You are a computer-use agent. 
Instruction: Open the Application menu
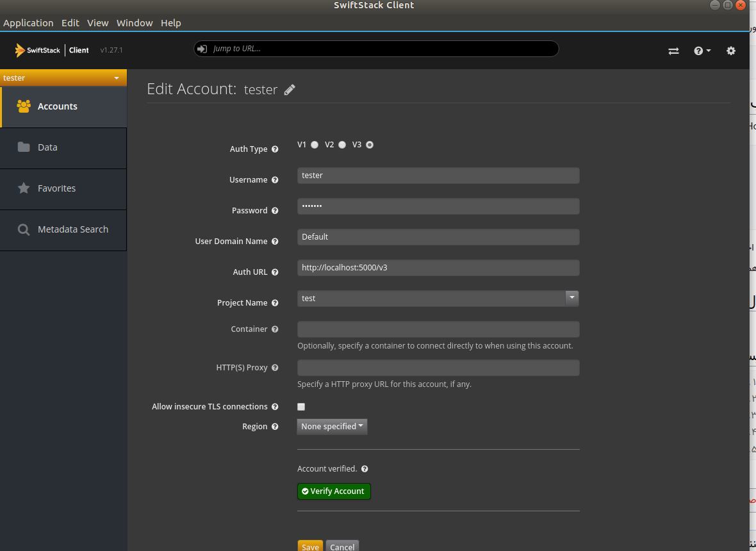(28, 23)
